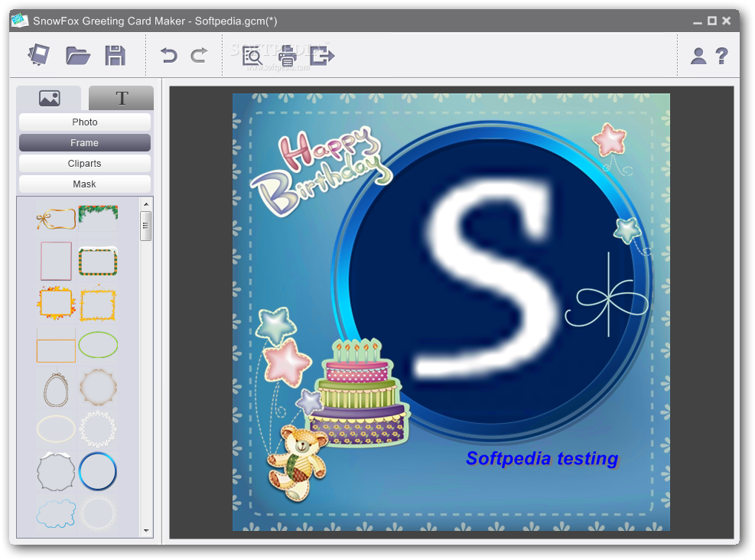Select the teddy bear clipart
755x560 pixels.
click(x=297, y=462)
